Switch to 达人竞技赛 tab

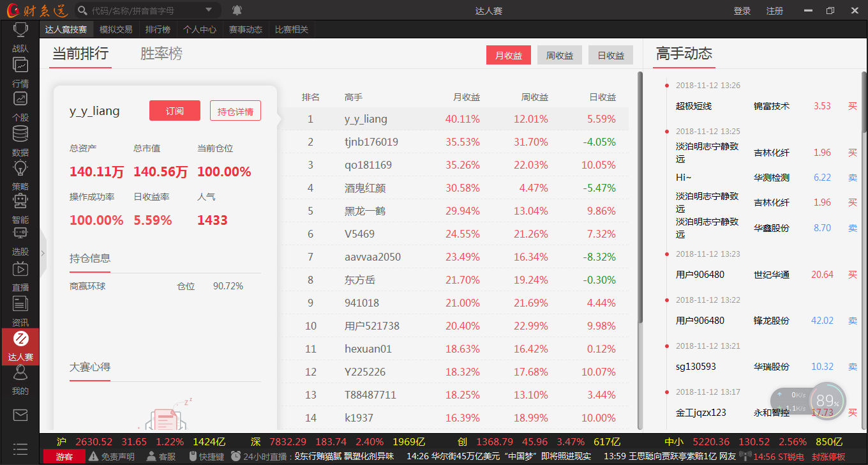pos(66,29)
